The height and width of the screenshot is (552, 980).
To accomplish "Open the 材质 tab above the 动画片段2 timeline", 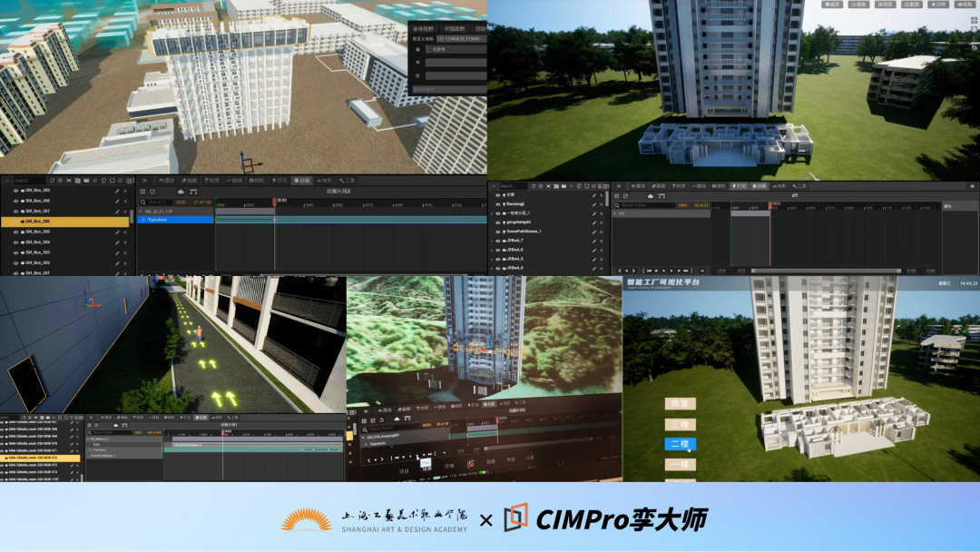I will pos(211,181).
